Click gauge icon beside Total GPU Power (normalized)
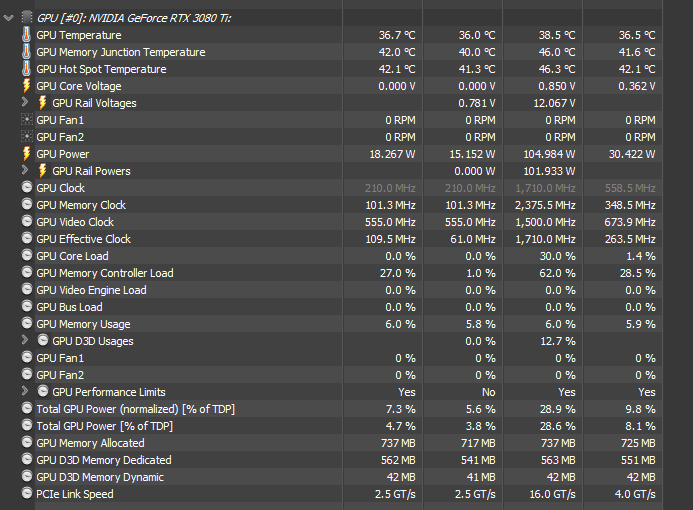 click(27, 408)
